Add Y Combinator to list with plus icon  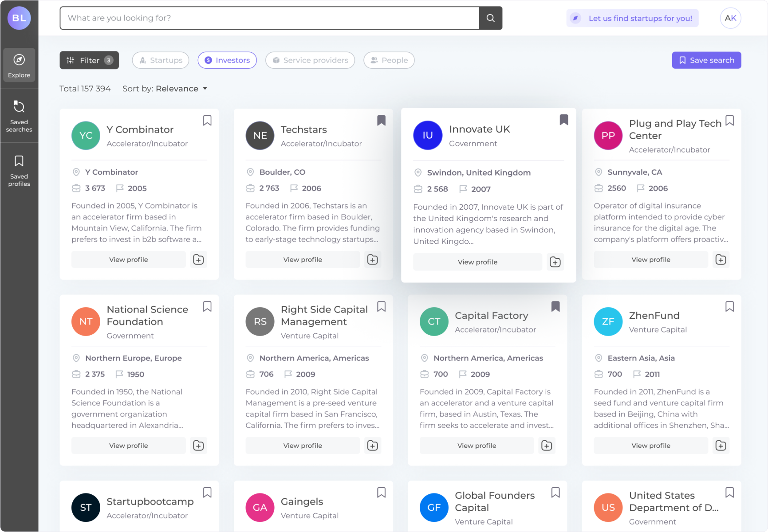point(198,260)
